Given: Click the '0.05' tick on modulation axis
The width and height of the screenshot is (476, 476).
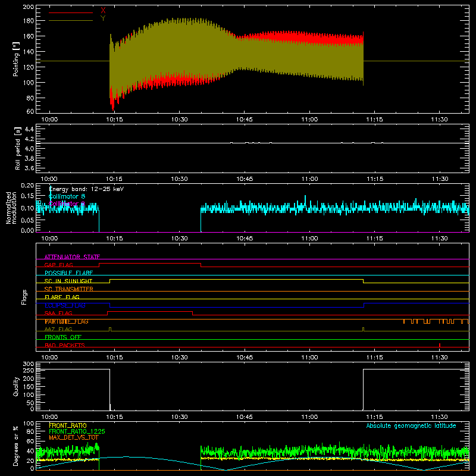Looking at the screenshot, I should click(x=27, y=220).
